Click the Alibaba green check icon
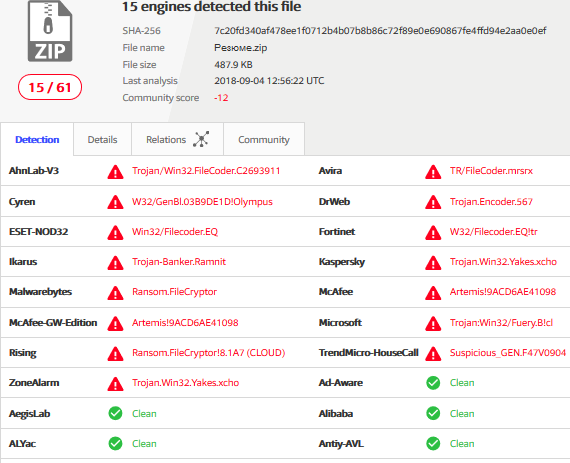 pyautogui.click(x=433, y=413)
